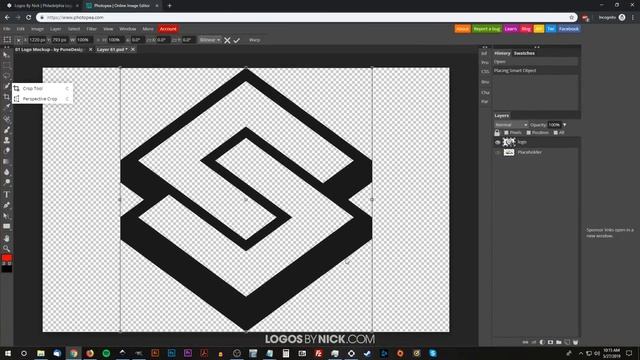Open the Facebook link
Viewport: 640px width, 360px height.
(569, 29)
